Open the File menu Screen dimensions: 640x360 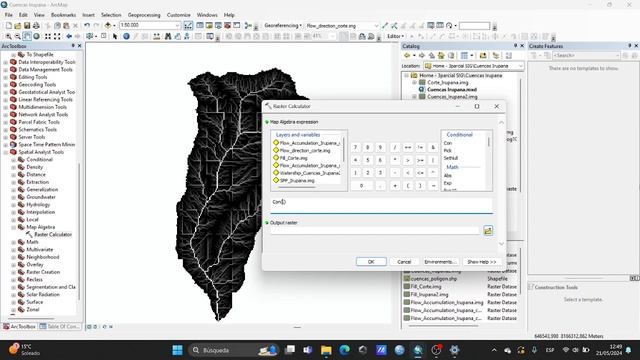point(9,15)
